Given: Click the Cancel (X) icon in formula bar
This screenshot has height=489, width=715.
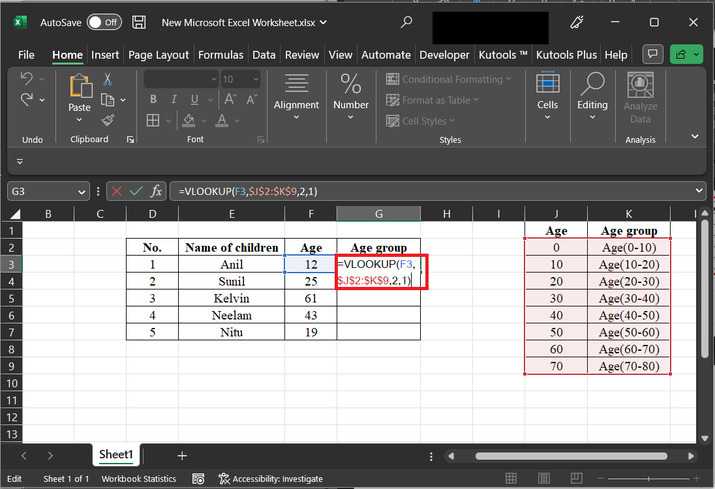Looking at the screenshot, I should pyautogui.click(x=117, y=191).
